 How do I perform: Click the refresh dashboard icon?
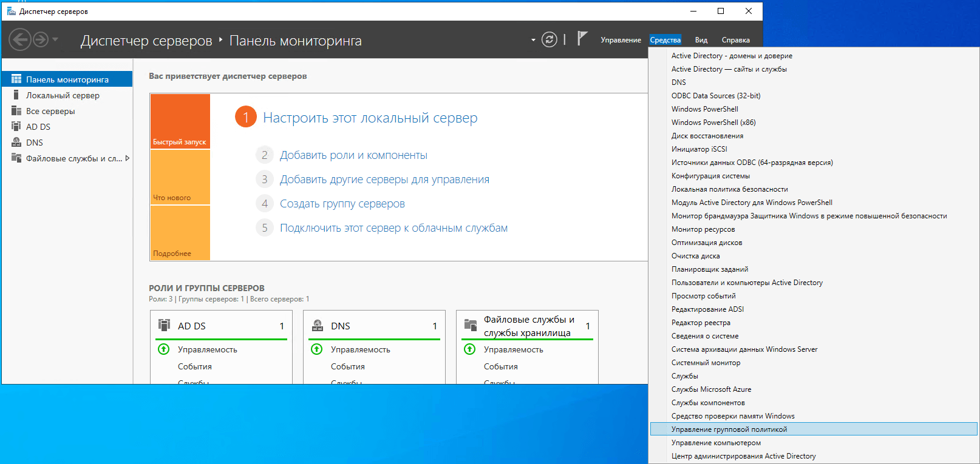550,39
